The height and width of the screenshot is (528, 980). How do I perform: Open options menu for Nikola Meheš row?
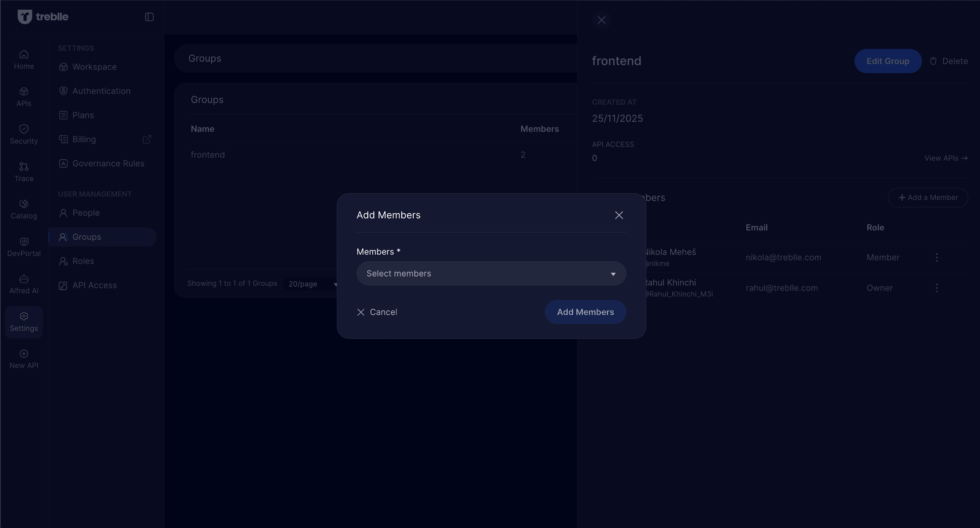tap(937, 258)
